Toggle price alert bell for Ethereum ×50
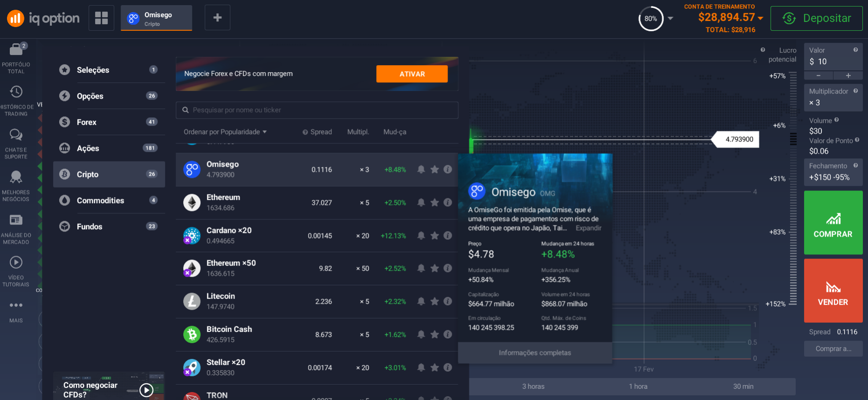The width and height of the screenshot is (868, 400). [421, 268]
